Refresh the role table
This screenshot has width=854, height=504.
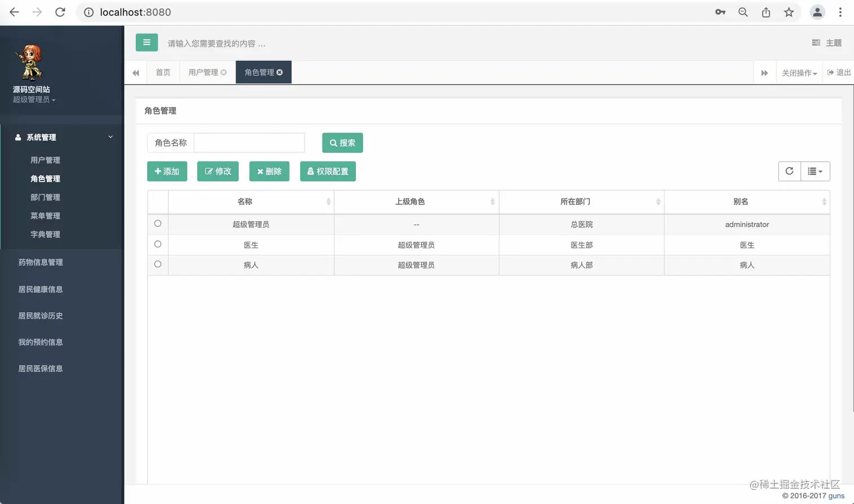[790, 171]
